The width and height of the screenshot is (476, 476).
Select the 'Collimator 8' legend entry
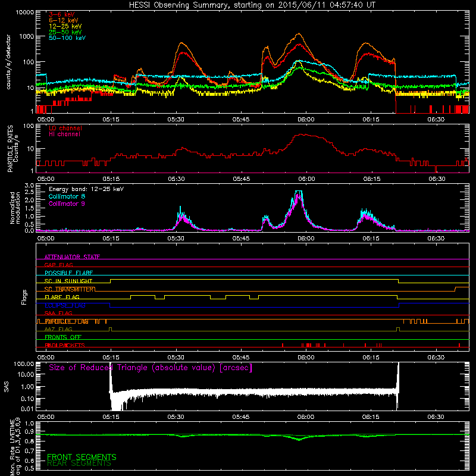[x=67, y=196]
